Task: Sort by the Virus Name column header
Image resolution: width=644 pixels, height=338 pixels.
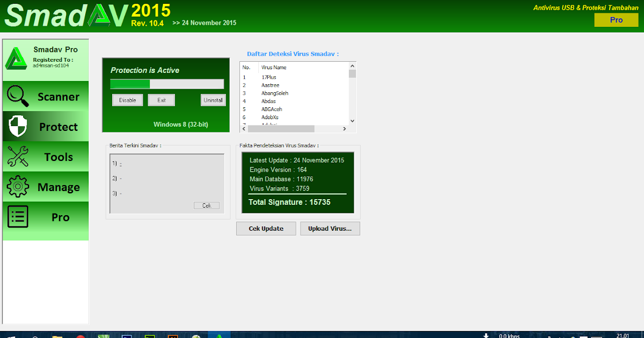Action: (x=274, y=68)
